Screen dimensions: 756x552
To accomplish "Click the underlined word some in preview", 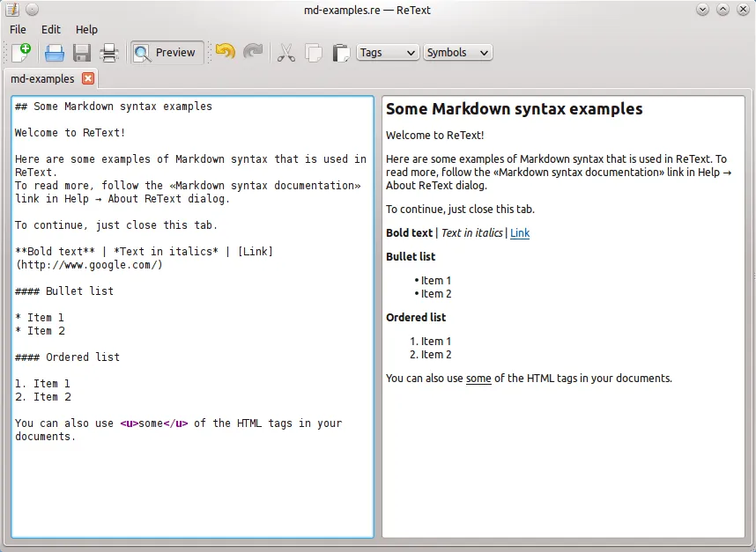I will (x=477, y=378).
